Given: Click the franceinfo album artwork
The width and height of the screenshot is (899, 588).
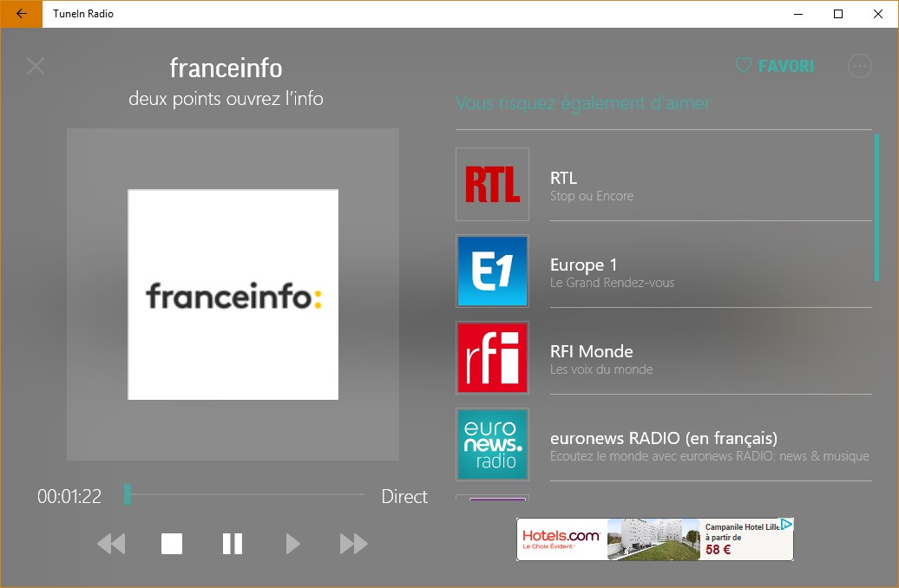Looking at the screenshot, I should pos(233,295).
